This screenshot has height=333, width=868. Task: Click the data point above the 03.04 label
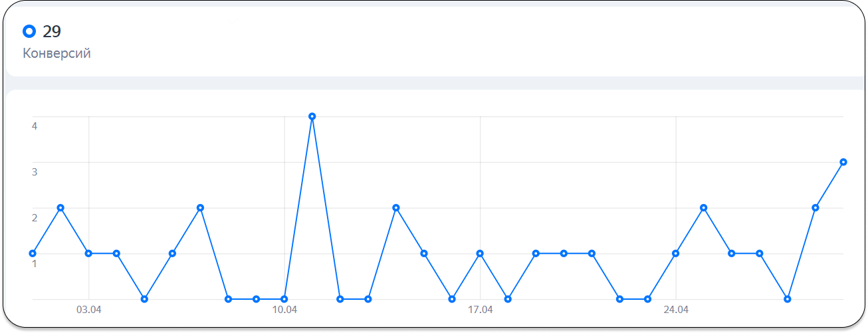pyautogui.click(x=88, y=253)
